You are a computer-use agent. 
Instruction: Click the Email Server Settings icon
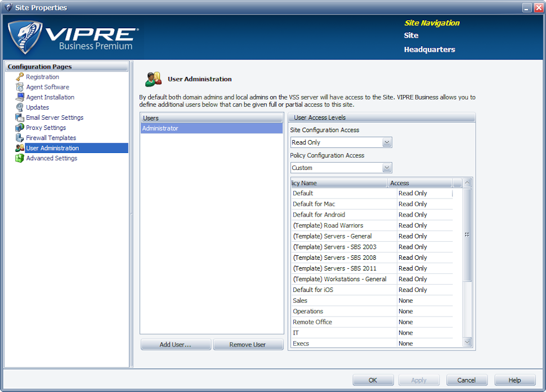(20, 118)
